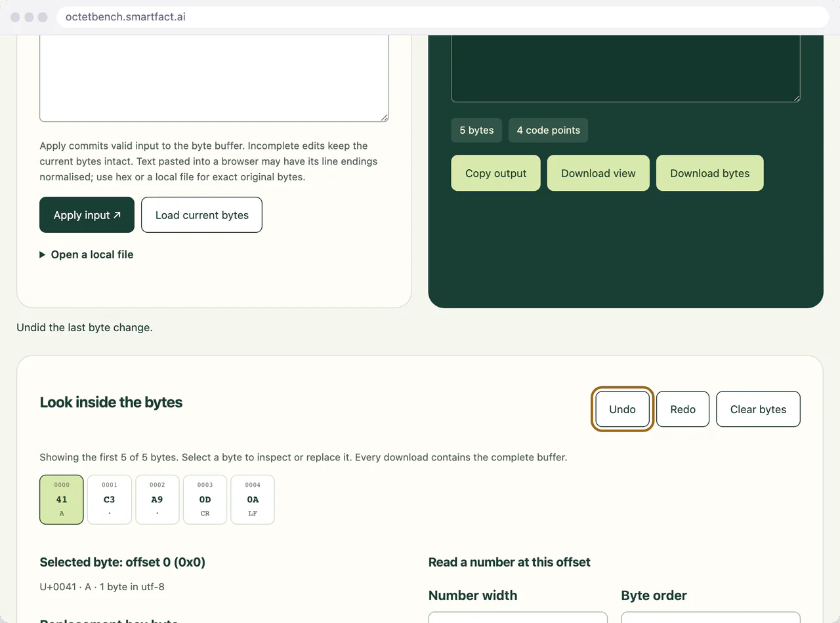This screenshot has height=623, width=840.
Task: Click the 'Look inside the bytes' heading
Action: click(111, 402)
